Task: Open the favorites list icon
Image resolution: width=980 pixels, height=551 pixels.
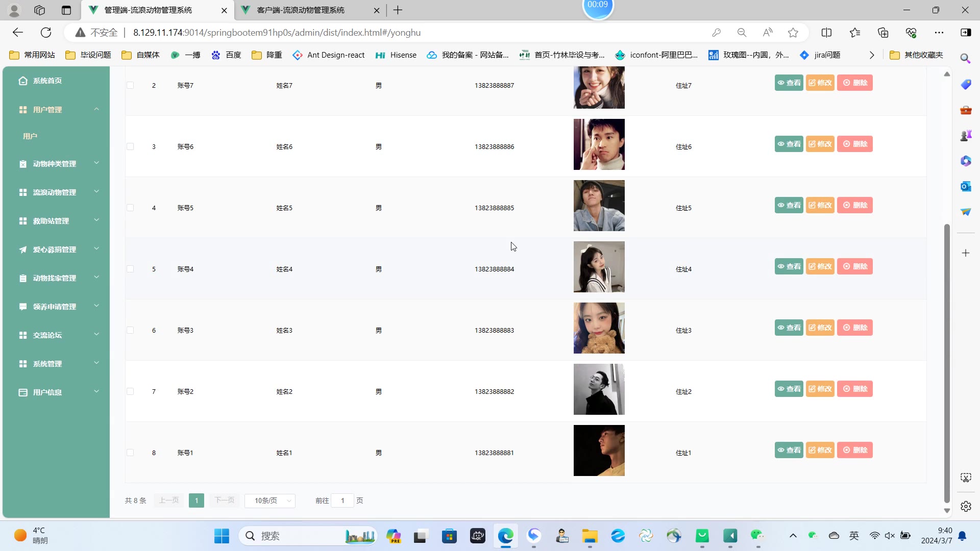Action: click(x=855, y=33)
